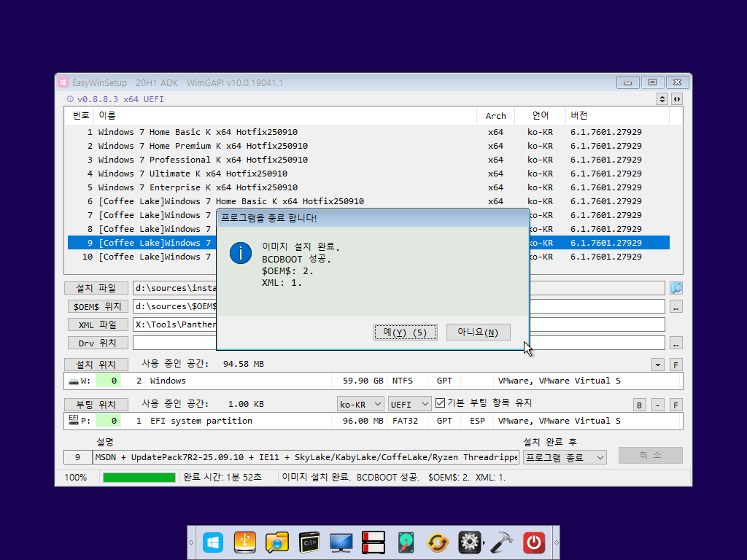Open the ko-KR language dropdown

coord(360,404)
